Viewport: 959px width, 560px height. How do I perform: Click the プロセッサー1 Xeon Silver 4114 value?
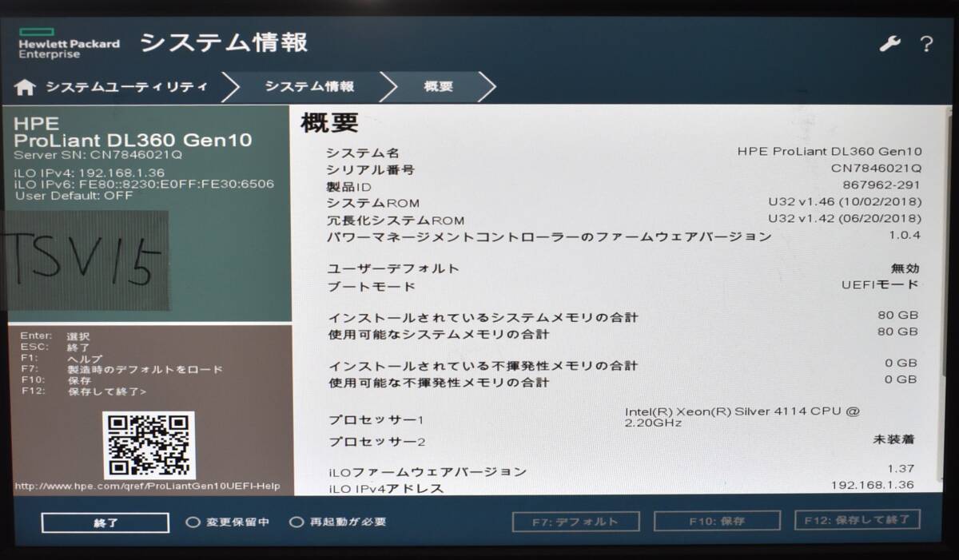(742, 417)
